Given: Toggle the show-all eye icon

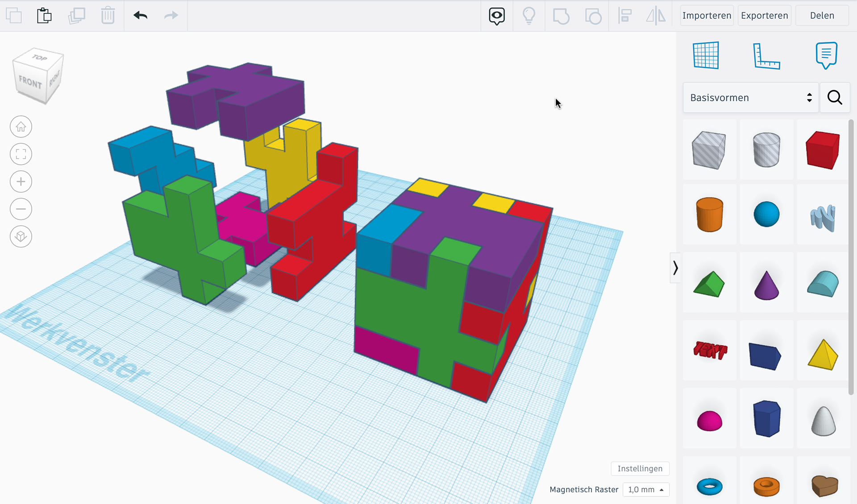Looking at the screenshot, I should (497, 16).
